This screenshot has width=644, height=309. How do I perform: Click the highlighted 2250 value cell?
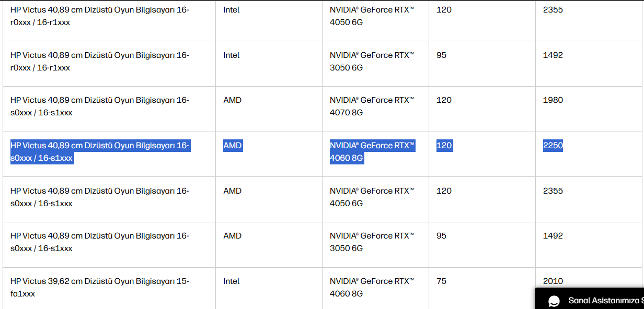click(x=553, y=146)
